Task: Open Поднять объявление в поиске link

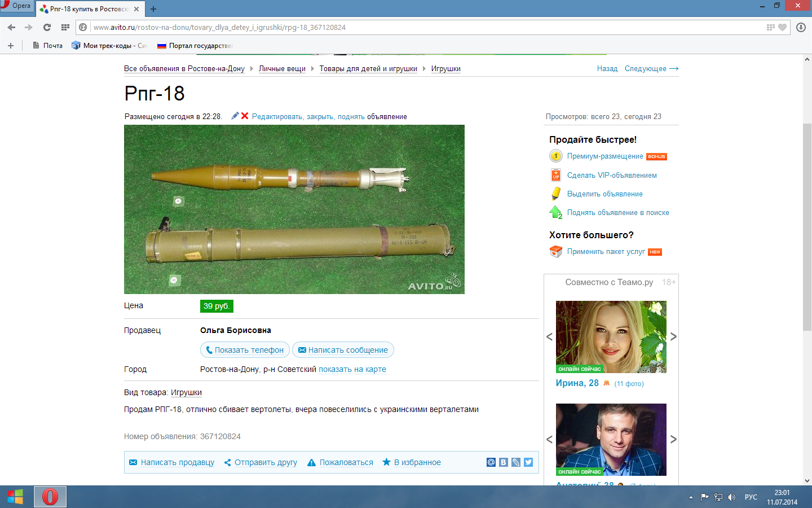Action: pos(618,213)
